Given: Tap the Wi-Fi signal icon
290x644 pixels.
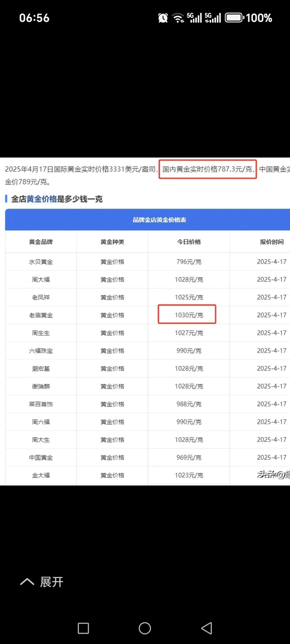Looking at the screenshot, I should click(x=178, y=18).
